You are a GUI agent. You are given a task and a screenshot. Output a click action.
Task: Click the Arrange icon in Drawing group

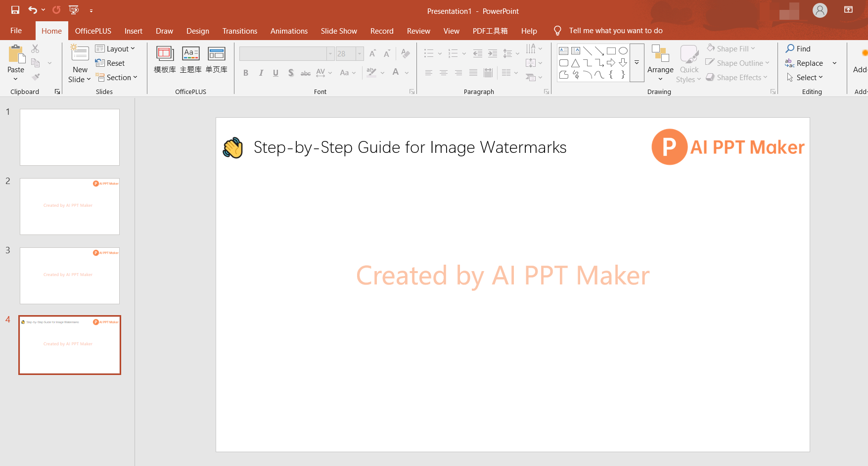pyautogui.click(x=660, y=63)
